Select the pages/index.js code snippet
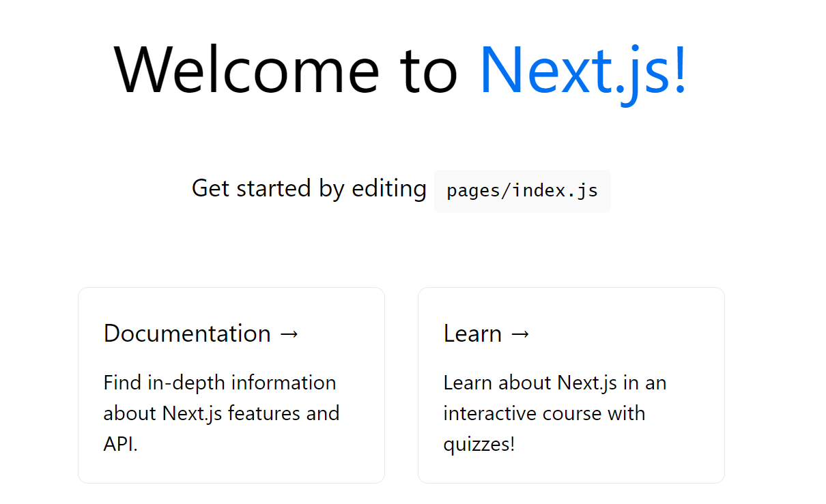The width and height of the screenshot is (826, 504). (x=522, y=191)
